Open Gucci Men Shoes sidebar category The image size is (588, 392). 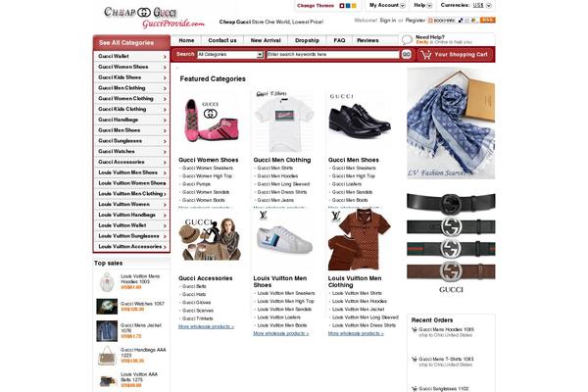(x=131, y=130)
